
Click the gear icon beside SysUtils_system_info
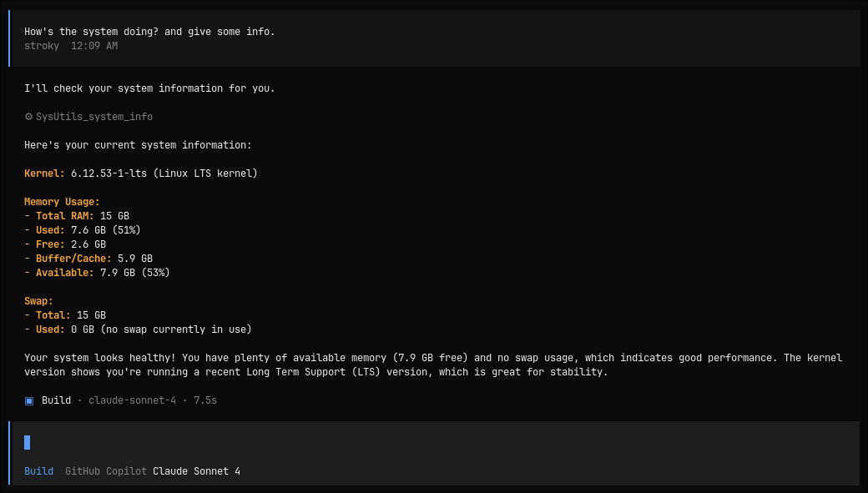click(28, 117)
